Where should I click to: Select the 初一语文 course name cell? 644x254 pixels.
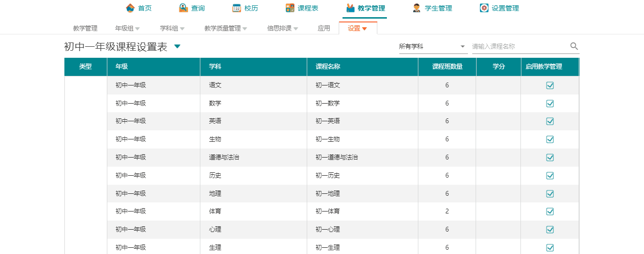tap(363, 85)
